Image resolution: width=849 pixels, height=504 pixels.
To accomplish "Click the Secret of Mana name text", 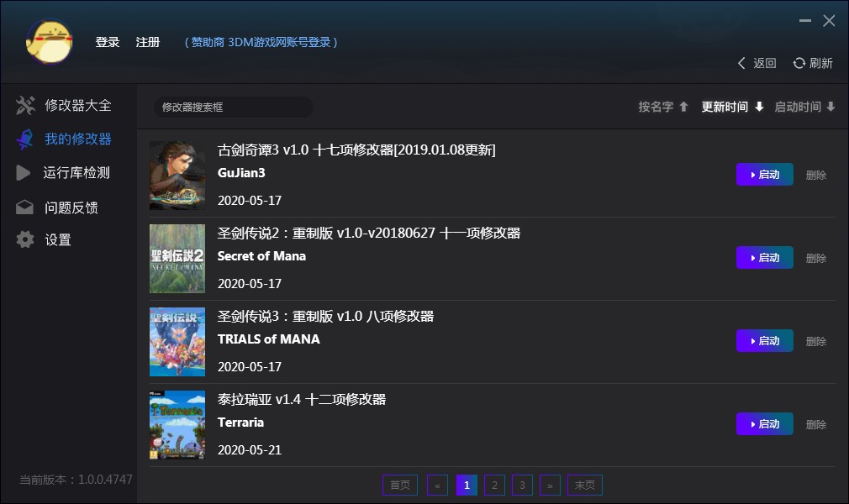I will point(261,256).
